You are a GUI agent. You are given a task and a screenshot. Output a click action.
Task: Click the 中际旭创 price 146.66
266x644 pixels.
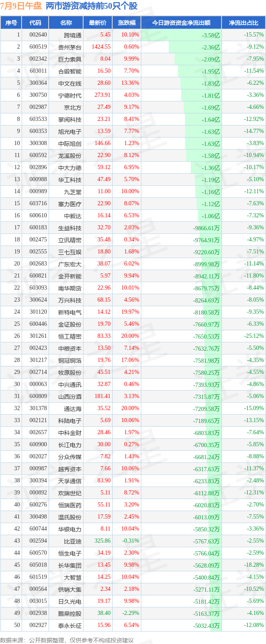[x=102, y=143]
